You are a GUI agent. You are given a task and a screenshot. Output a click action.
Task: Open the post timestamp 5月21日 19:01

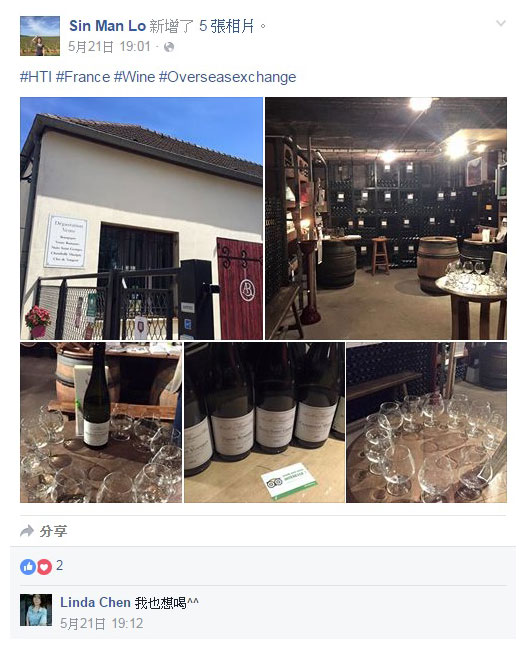109,47
